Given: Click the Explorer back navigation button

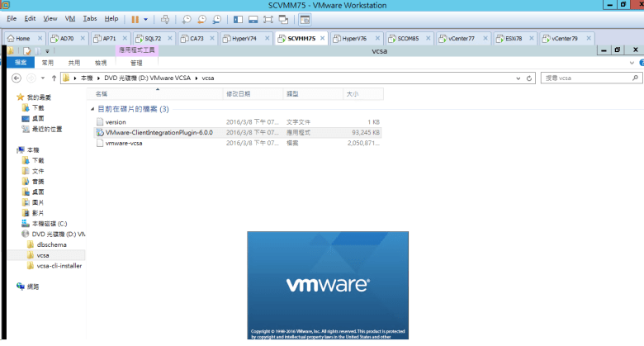Looking at the screenshot, I should tap(18, 78).
